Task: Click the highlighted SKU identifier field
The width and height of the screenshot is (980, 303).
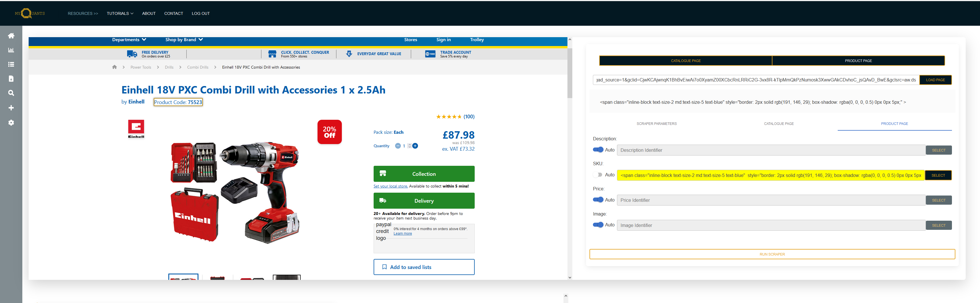Action: coord(771,175)
